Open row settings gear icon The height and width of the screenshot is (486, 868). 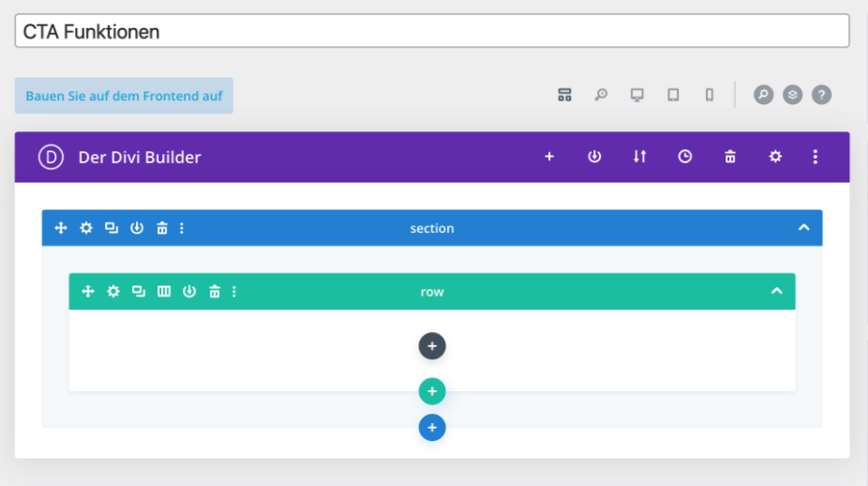(x=112, y=292)
